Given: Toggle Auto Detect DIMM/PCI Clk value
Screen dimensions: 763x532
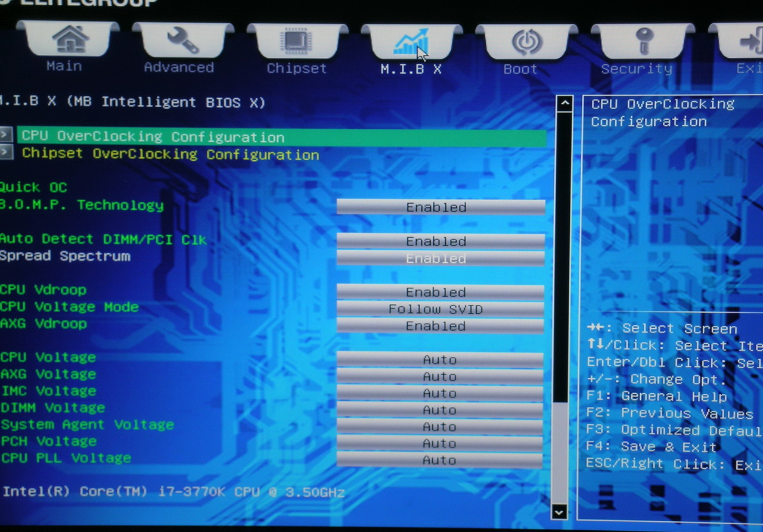Looking at the screenshot, I should (x=441, y=241).
